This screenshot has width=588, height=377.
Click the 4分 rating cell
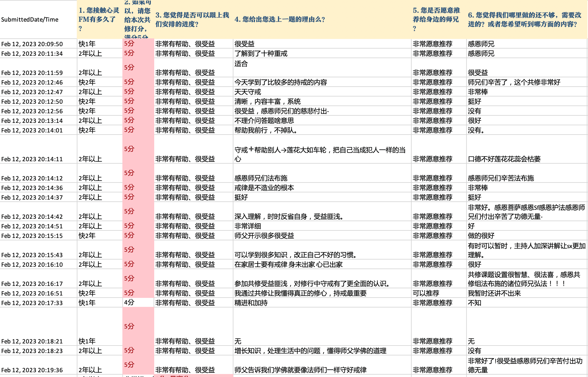click(129, 302)
